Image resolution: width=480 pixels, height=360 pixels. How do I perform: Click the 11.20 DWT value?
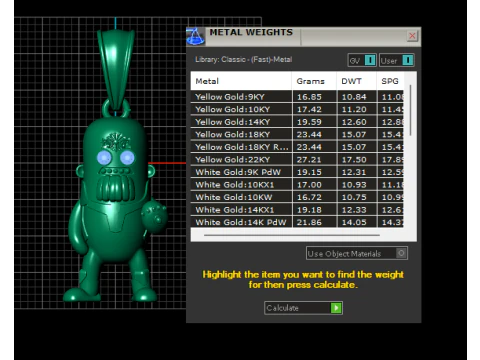pos(354,109)
